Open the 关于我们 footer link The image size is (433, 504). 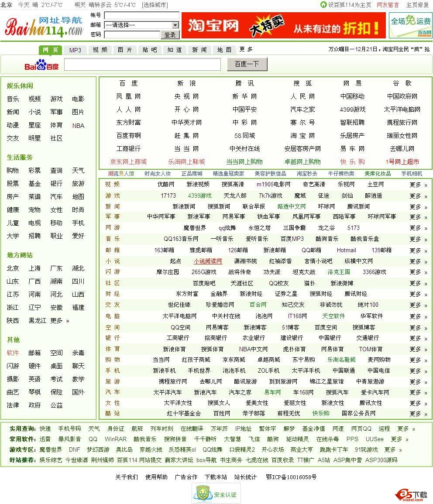tap(127, 477)
